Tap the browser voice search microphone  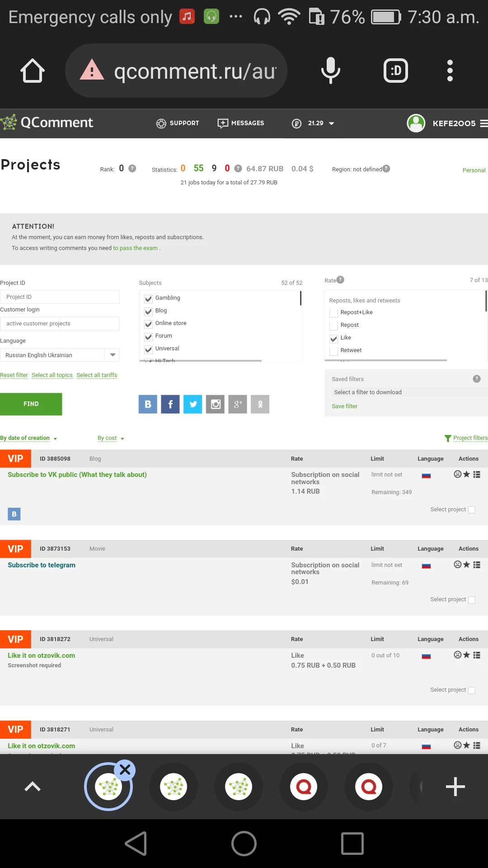tap(331, 71)
